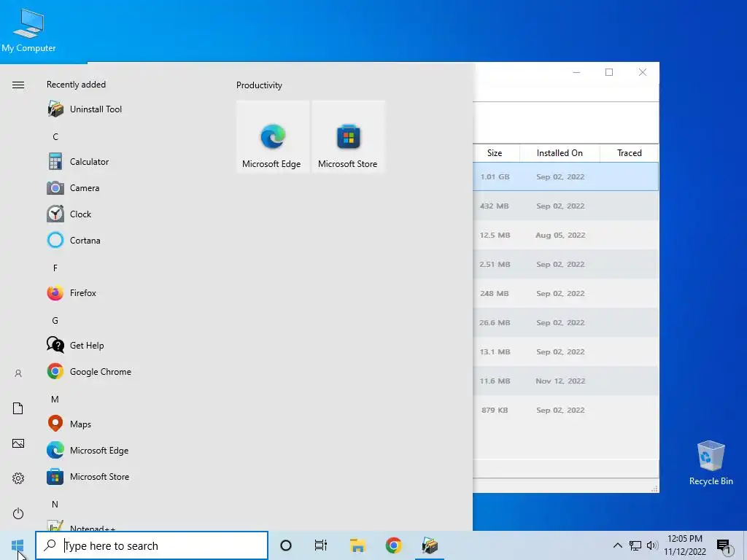This screenshot has height=560, width=747.
Task: Select the 1.01 GB row in Uninstall Tool
Action: coord(566,176)
